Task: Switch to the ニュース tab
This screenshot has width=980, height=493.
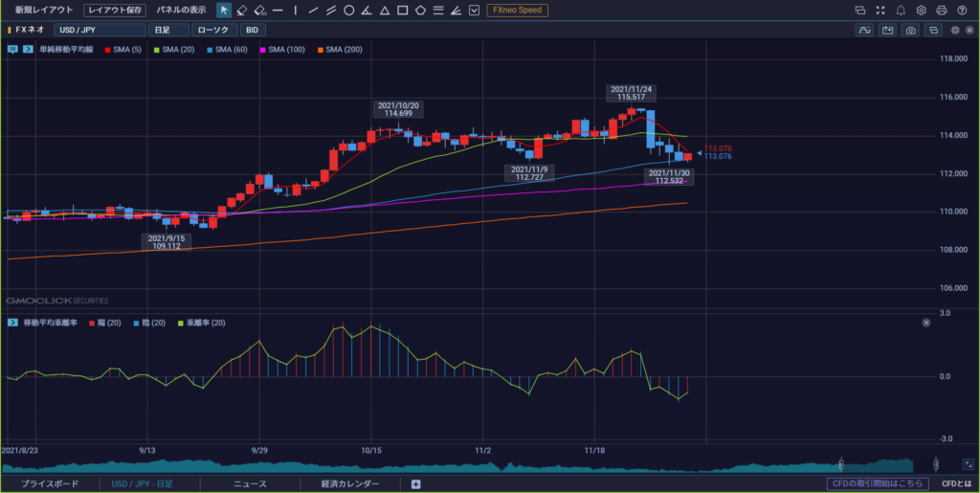Action: 250,483
